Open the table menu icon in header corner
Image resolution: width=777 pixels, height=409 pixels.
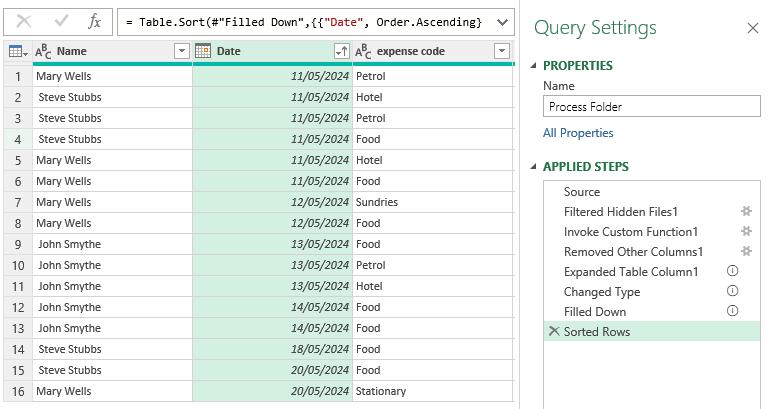tap(18, 51)
